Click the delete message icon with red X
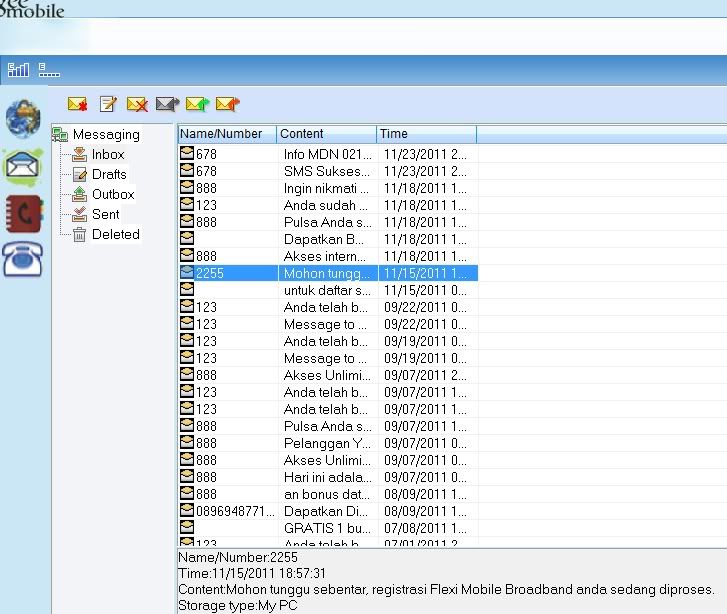Image resolution: width=727 pixels, height=614 pixels. 137,104
